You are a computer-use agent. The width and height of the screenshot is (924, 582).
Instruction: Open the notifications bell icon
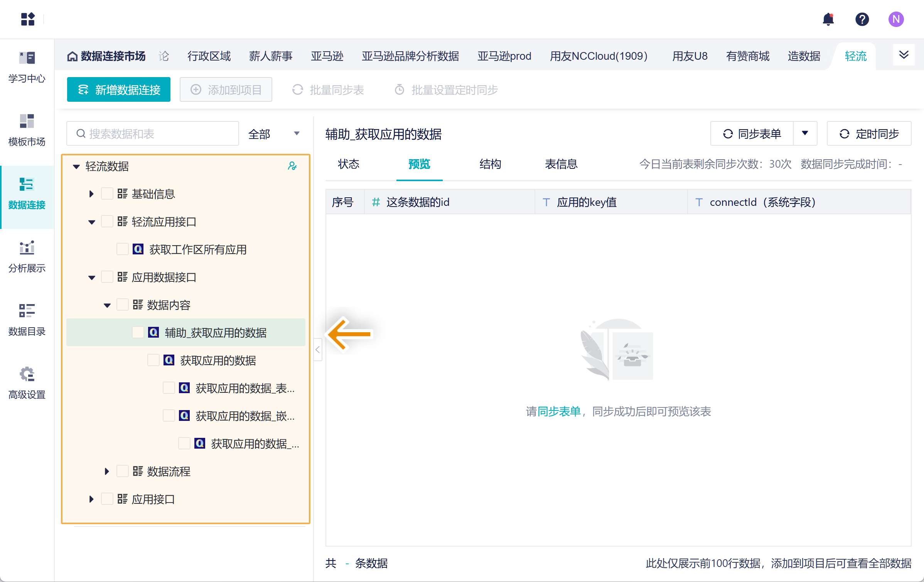tap(828, 19)
